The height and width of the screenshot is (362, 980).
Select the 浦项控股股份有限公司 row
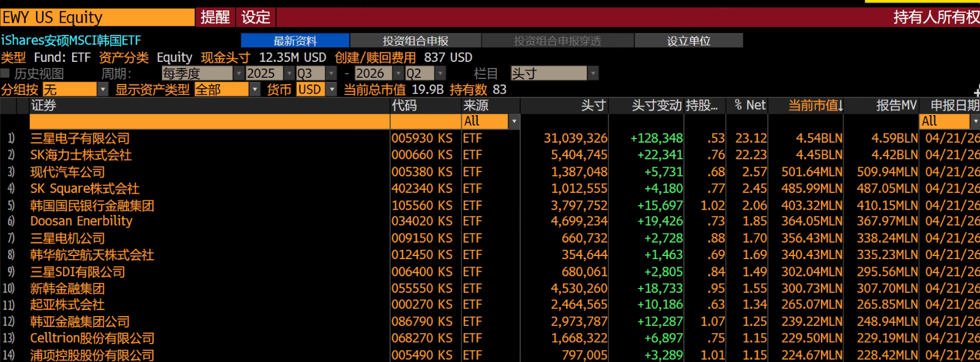pos(489,355)
